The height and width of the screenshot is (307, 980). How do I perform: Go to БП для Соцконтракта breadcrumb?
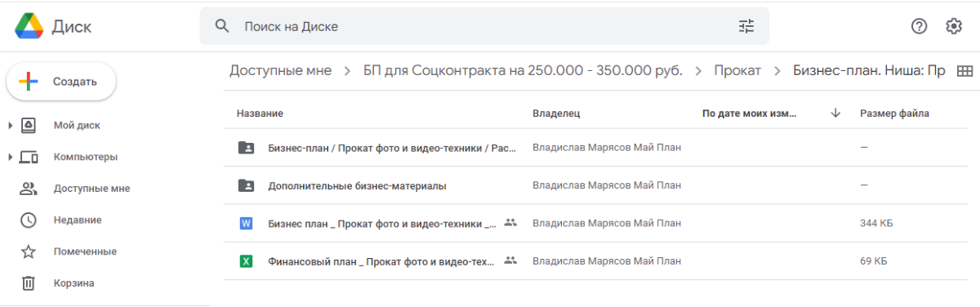pyautogui.click(x=523, y=71)
